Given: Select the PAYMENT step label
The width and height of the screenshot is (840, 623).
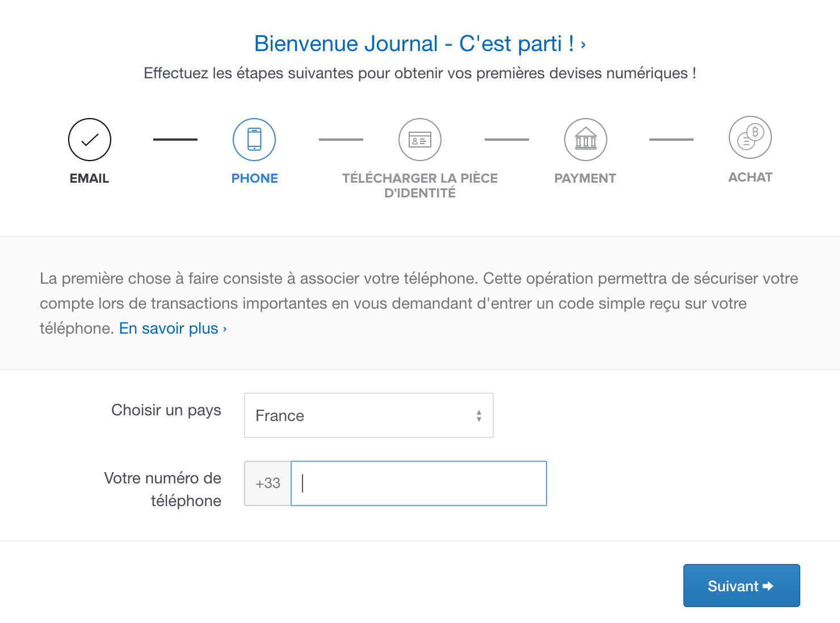Looking at the screenshot, I should [585, 178].
